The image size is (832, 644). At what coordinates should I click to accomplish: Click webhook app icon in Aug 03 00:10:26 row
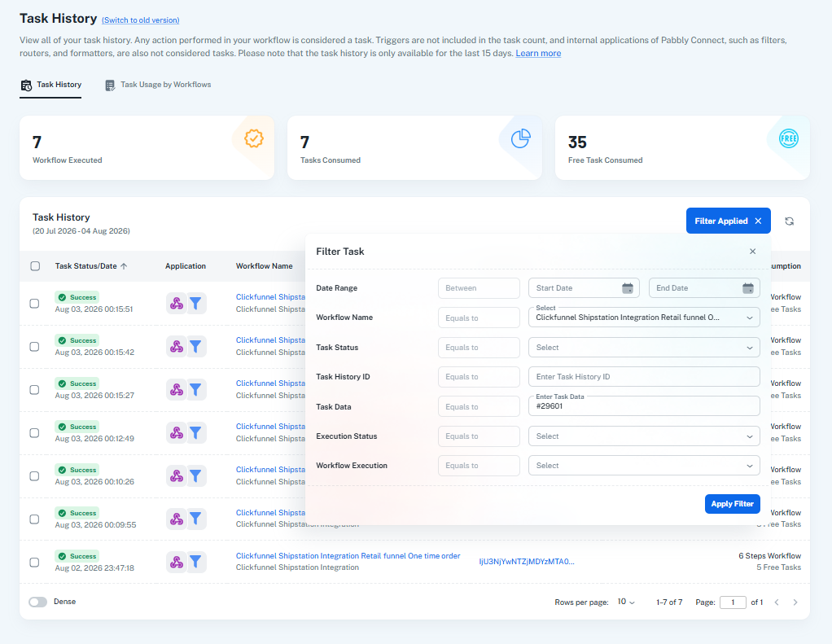coord(176,475)
